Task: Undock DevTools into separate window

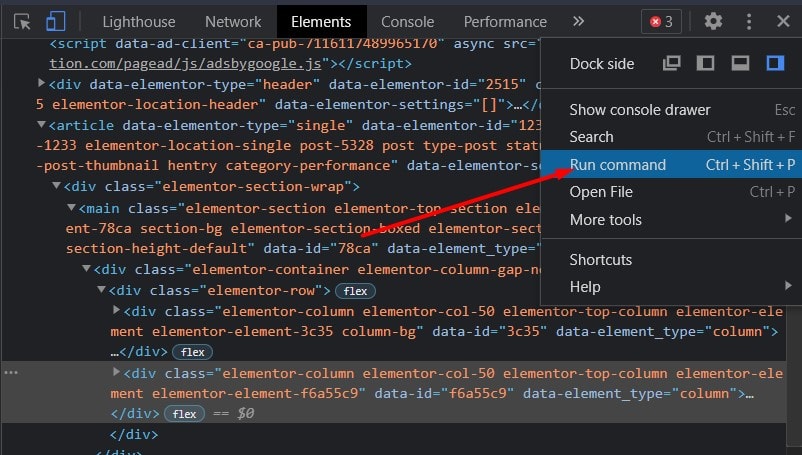Action: click(672, 63)
